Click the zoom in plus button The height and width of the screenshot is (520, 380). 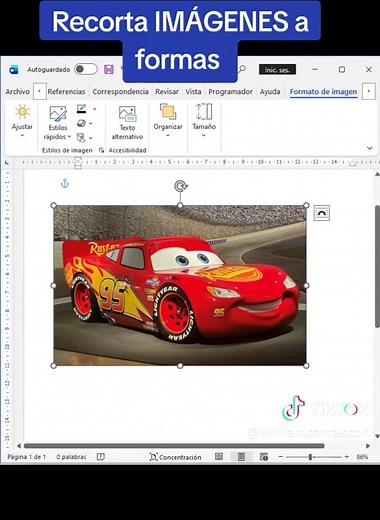[347, 457]
